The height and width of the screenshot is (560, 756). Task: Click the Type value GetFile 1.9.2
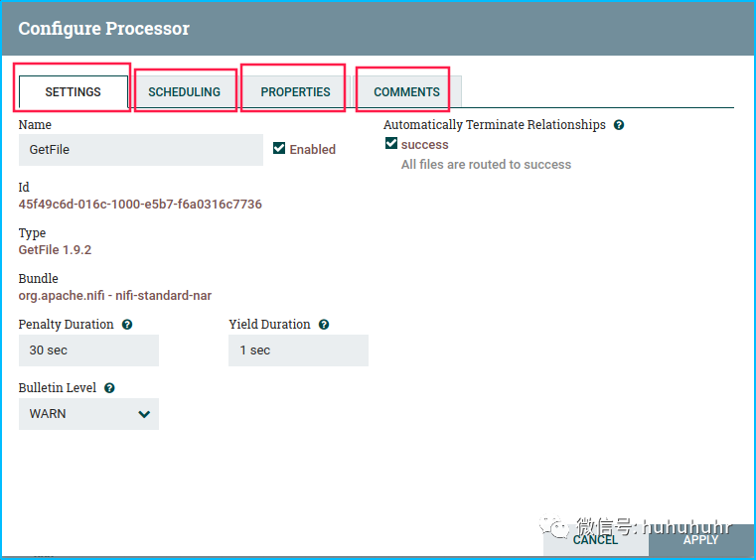click(x=55, y=249)
